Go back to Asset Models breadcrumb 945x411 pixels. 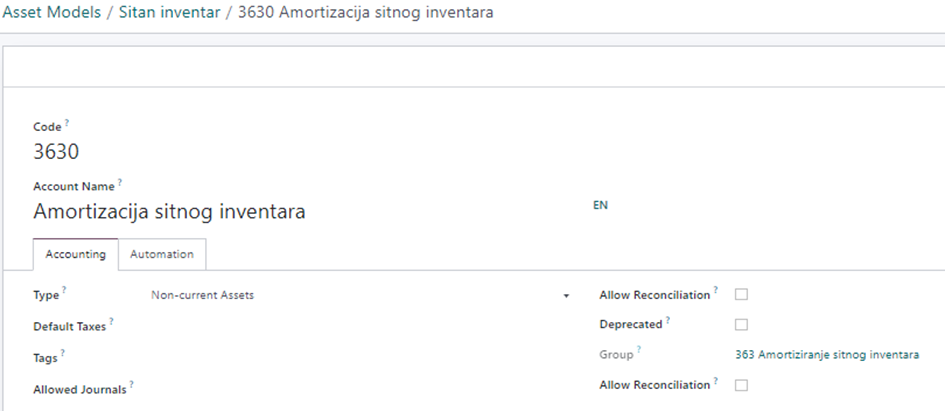coord(51,13)
